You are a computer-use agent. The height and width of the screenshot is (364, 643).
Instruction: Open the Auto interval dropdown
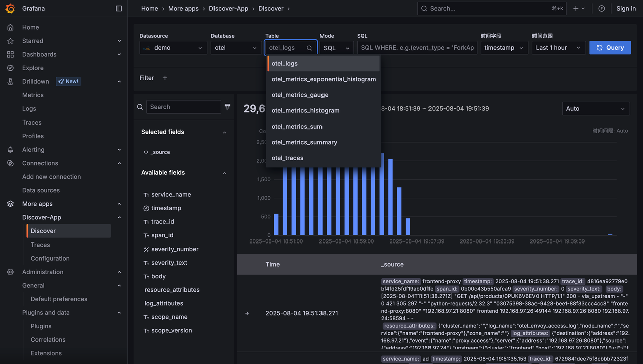596,109
